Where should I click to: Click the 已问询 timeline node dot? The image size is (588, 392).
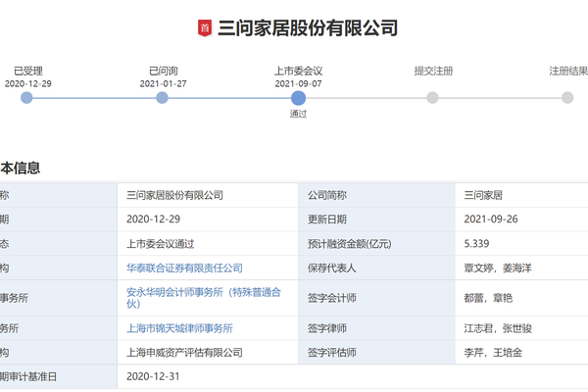[162, 98]
